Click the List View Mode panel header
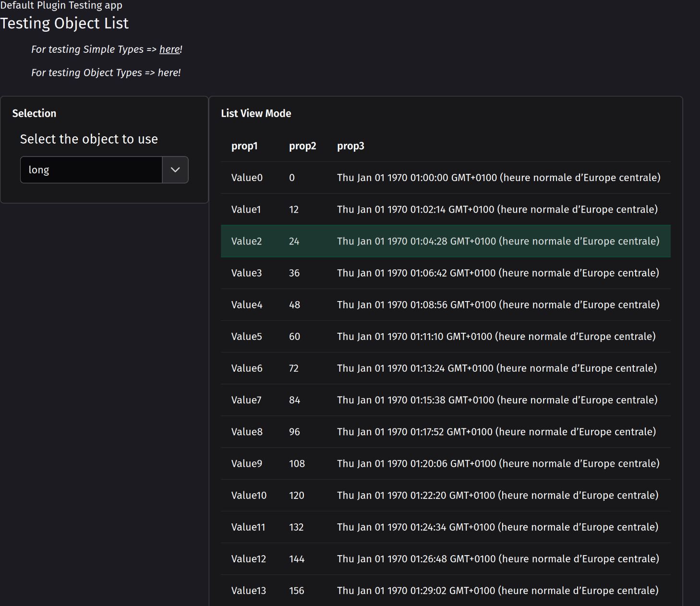Image resolution: width=700 pixels, height=606 pixels. [x=256, y=113]
